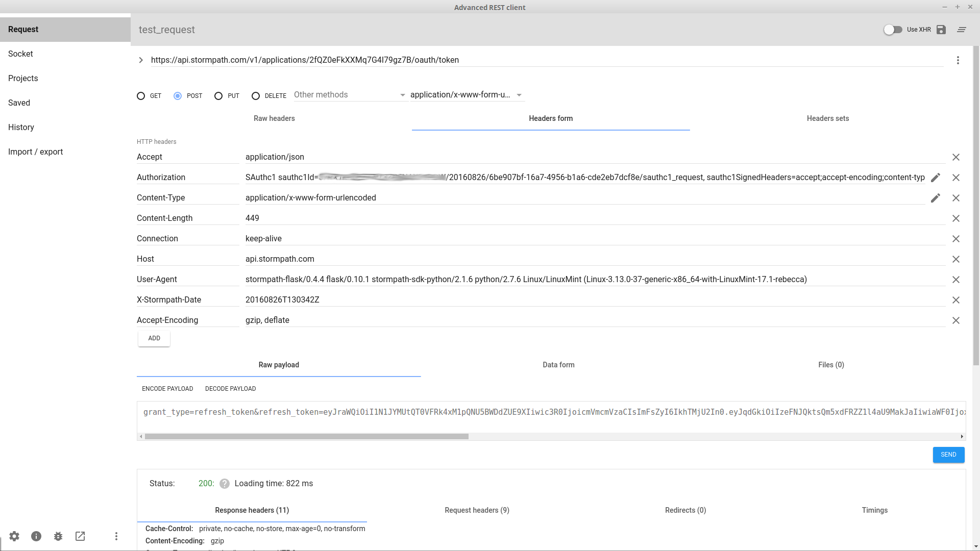Open the content type dropdown application/x-www-form-u...
Screen dimensions: 980x551
467,95
